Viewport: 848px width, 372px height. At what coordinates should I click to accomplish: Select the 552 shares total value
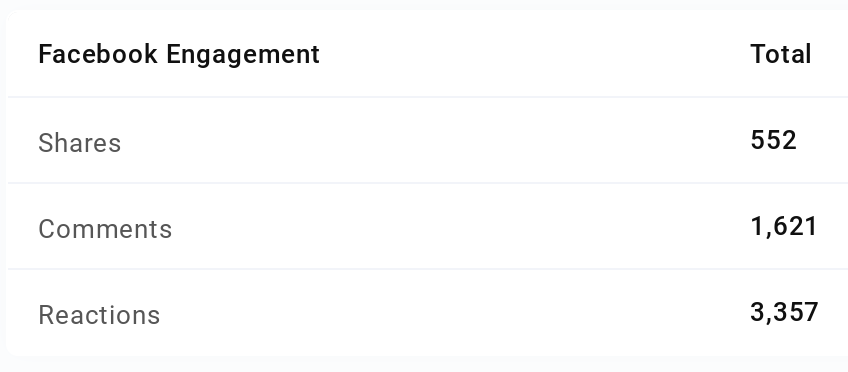point(773,141)
